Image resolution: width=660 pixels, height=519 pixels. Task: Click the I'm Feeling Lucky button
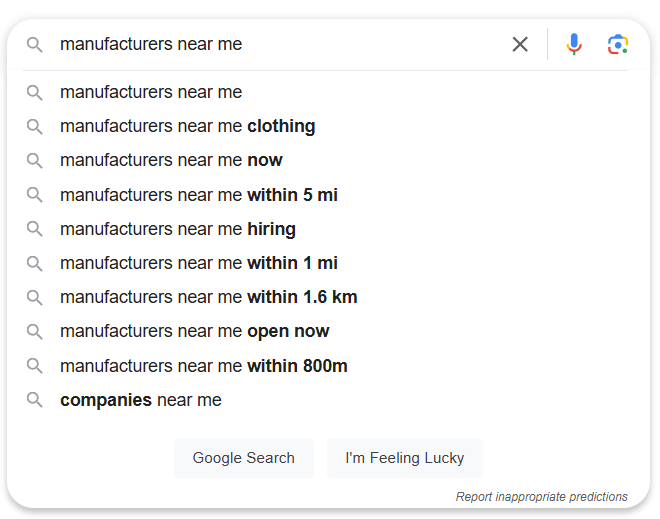tap(405, 458)
